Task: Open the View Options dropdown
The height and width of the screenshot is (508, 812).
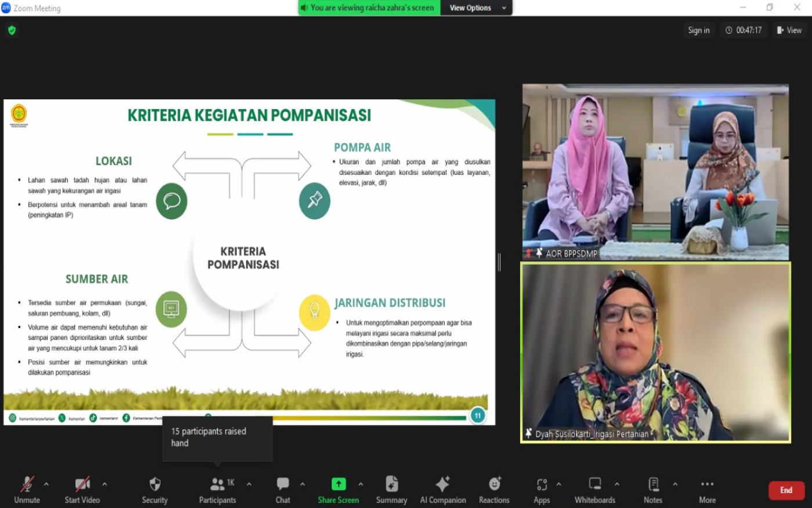Action: coord(477,8)
